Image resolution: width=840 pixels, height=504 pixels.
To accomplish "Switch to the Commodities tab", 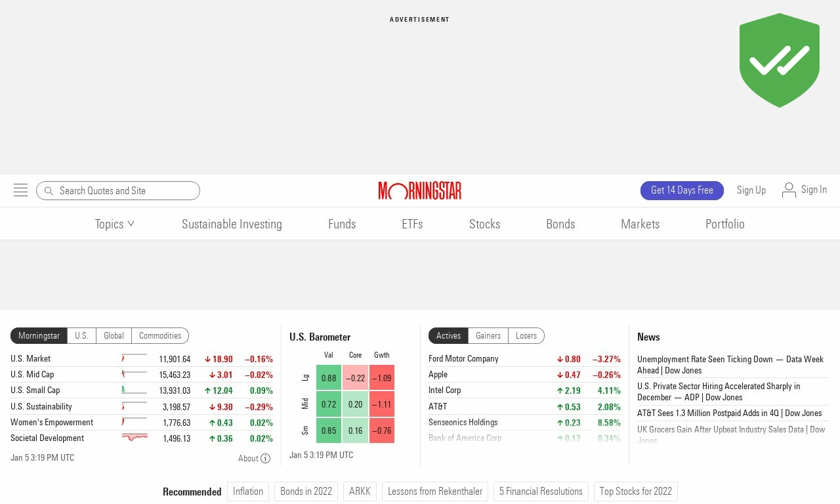I will coord(160,335).
